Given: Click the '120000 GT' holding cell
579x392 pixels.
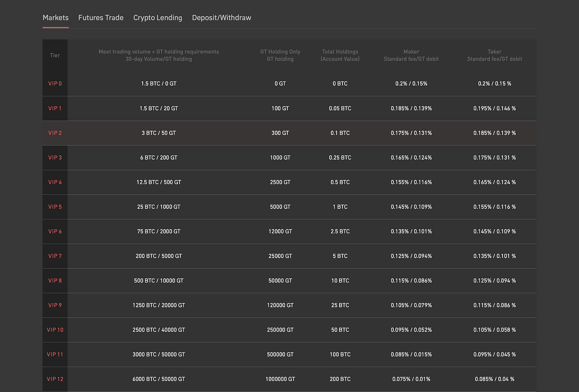Looking at the screenshot, I should (x=280, y=305).
